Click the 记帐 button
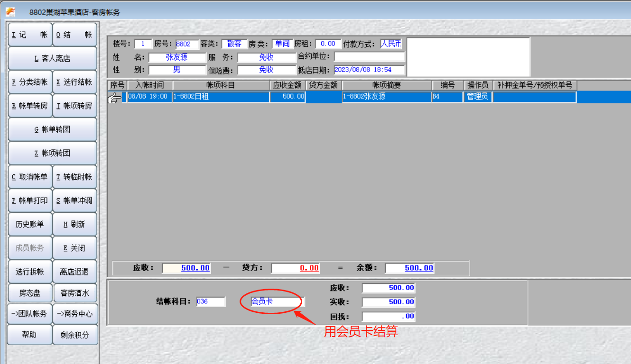 (30, 35)
